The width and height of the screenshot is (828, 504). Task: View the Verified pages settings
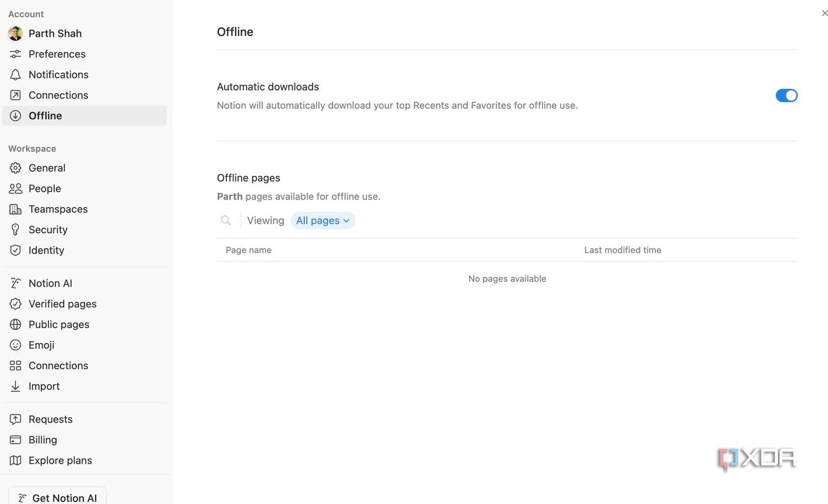coord(62,303)
